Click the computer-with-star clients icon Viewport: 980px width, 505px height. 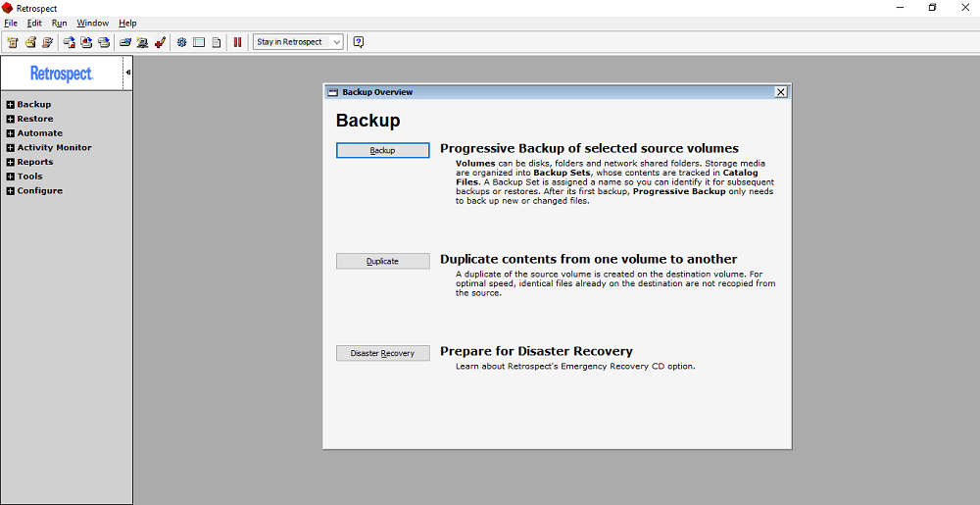coord(142,42)
